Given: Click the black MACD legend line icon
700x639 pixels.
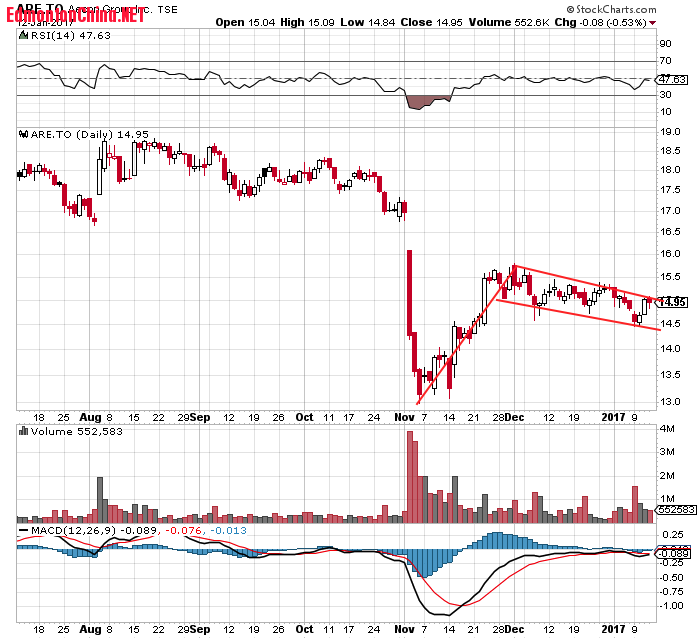Looking at the screenshot, I should (23, 530).
